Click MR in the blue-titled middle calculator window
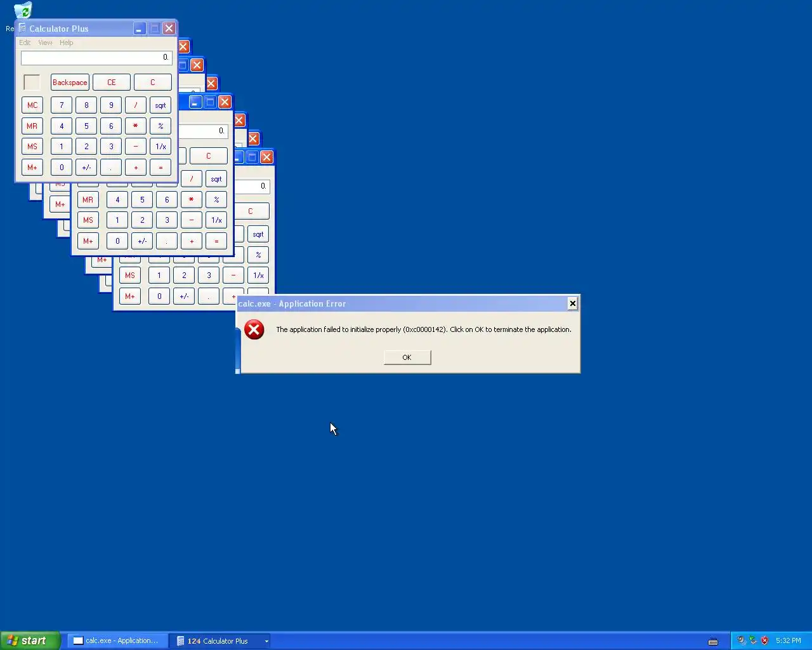The width and height of the screenshot is (812, 650). [88, 200]
